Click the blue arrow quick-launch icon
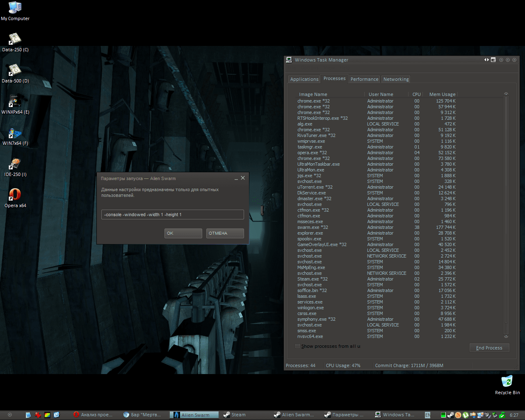Image resolution: width=525 pixels, height=420 pixels. click(x=57, y=415)
